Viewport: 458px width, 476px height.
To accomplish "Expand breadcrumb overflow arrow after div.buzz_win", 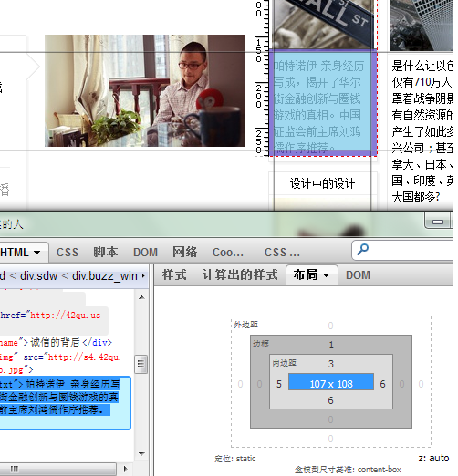I will click(143, 276).
